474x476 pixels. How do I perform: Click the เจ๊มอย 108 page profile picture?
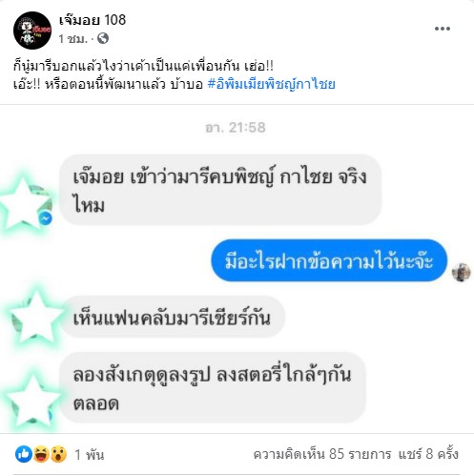point(32,31)
